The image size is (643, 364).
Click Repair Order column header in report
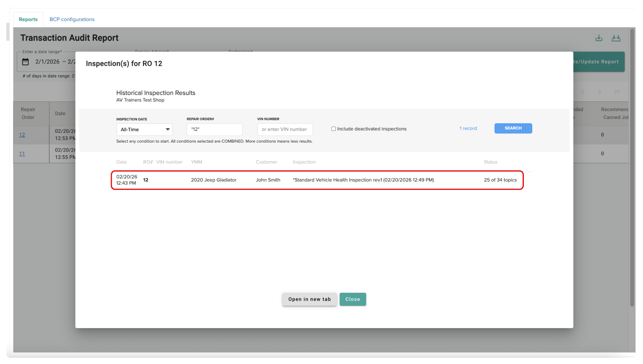(x=28, y=113)
